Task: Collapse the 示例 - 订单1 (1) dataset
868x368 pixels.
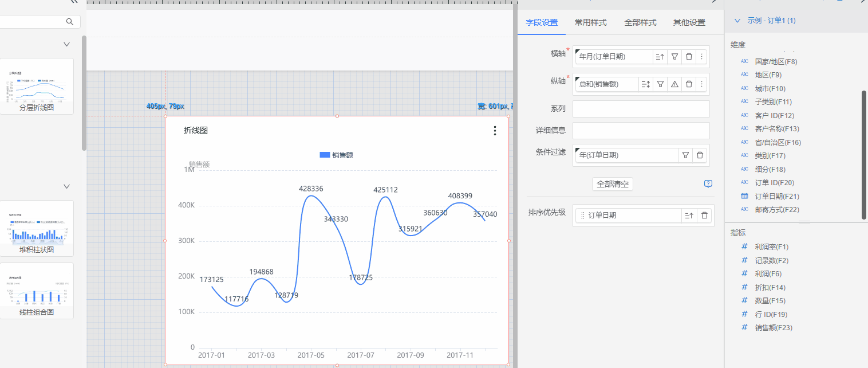Action: point(737,21)
